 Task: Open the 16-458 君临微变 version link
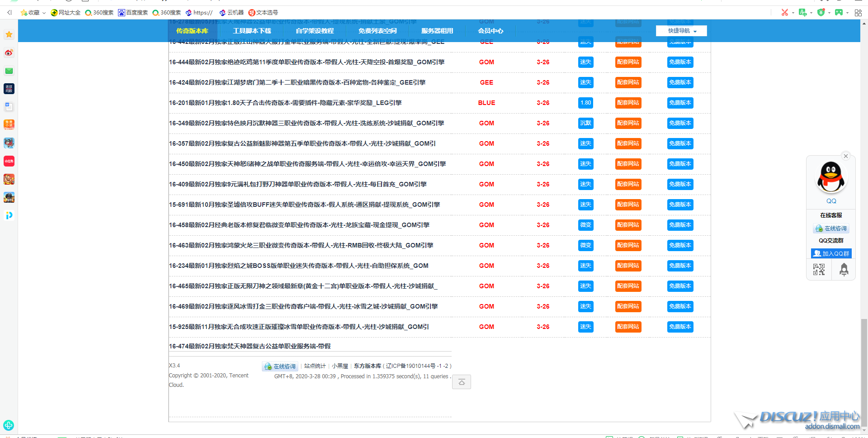coord(299,225)
